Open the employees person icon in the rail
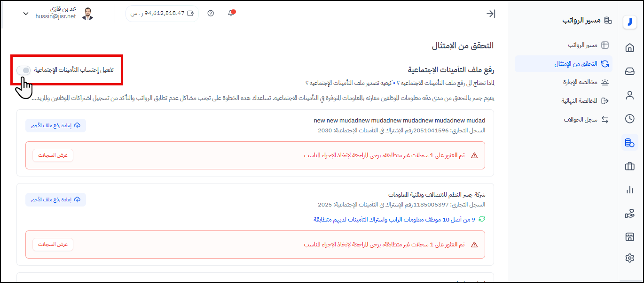 629,95
